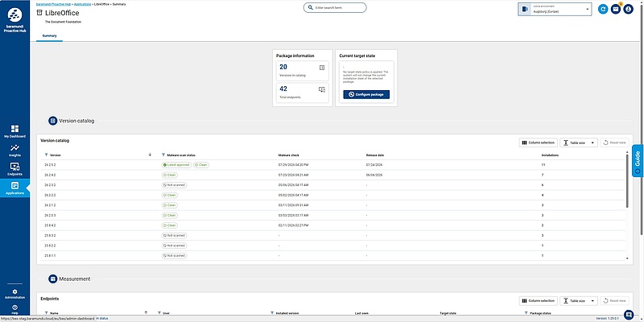This screenshot has width=644, height=322.
Task: Open Column selection in Version catalog
Action: point(539,142)
